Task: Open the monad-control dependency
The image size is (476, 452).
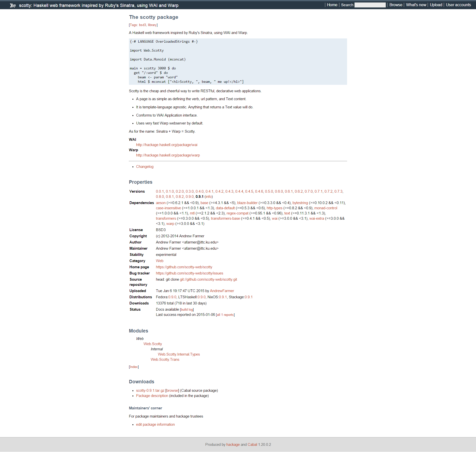Action: click(x=326, y=208)
